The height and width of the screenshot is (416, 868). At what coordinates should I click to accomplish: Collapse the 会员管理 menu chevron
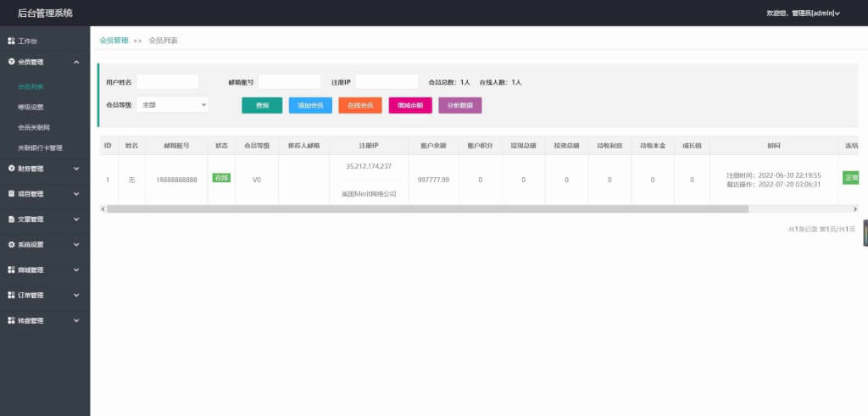click(x=76, y=63)
